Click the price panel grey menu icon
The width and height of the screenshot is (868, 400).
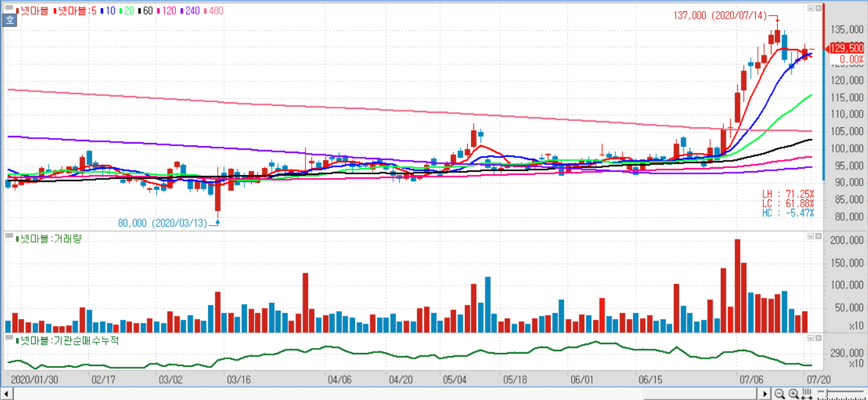[x=9, y=8]
